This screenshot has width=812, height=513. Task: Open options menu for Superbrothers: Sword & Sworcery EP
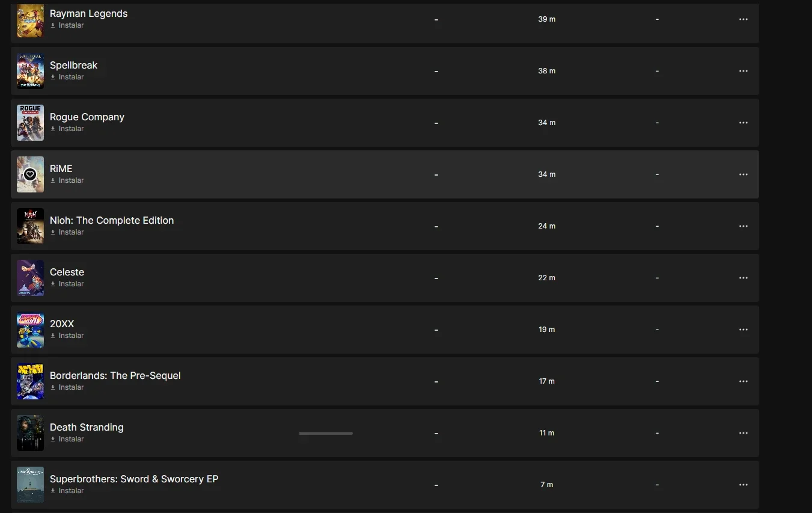point(743,485)
